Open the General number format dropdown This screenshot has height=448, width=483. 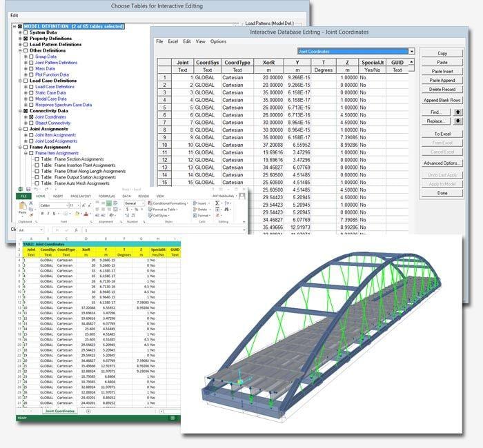click(x=143, y=203)
